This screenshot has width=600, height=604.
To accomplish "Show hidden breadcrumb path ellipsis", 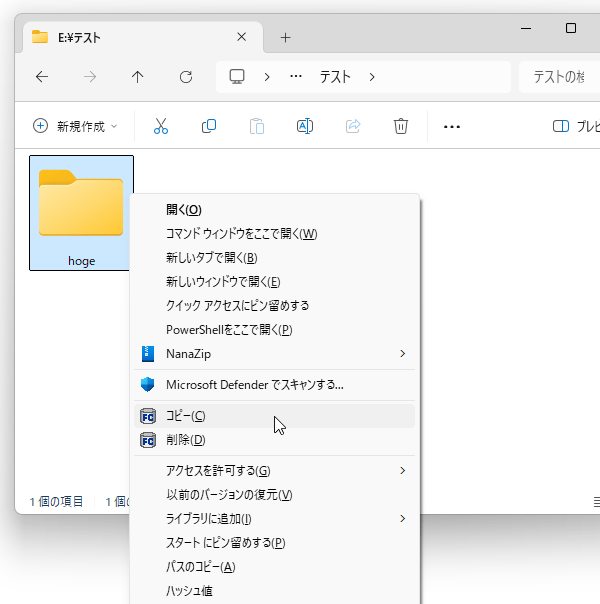I will point(296,76).
